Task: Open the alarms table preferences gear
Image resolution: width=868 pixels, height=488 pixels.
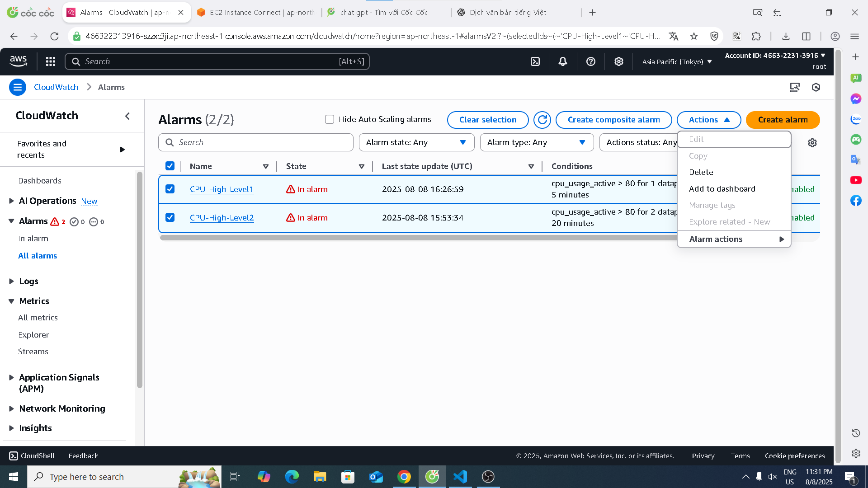Action: pyautogui.click(x=812, y=142)
